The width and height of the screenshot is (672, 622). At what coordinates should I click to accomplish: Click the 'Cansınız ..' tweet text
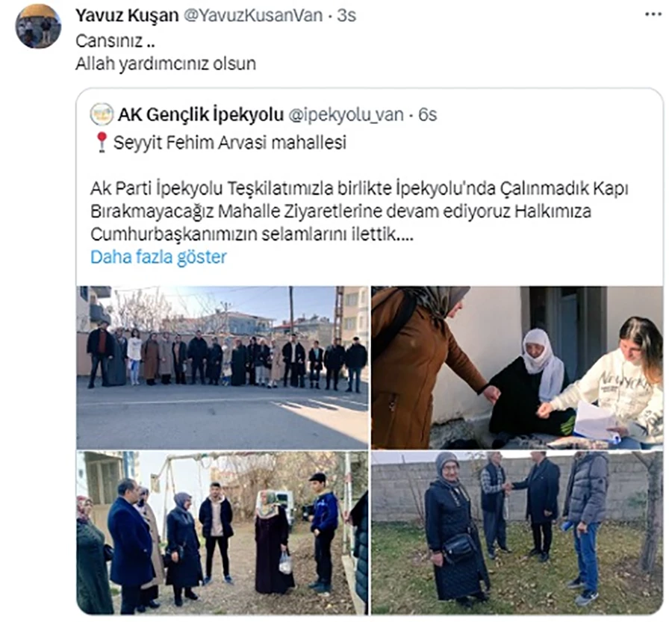point(115,41)
